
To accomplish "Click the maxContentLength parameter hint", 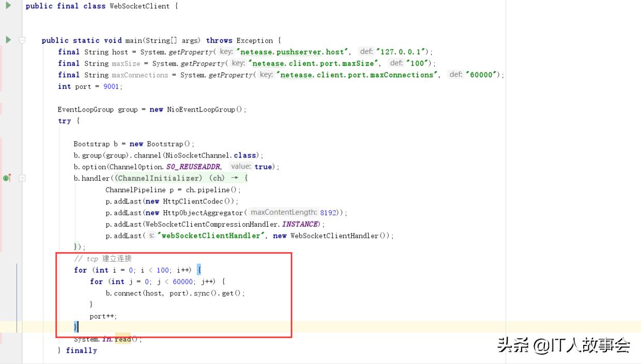I will coord(283,212).
